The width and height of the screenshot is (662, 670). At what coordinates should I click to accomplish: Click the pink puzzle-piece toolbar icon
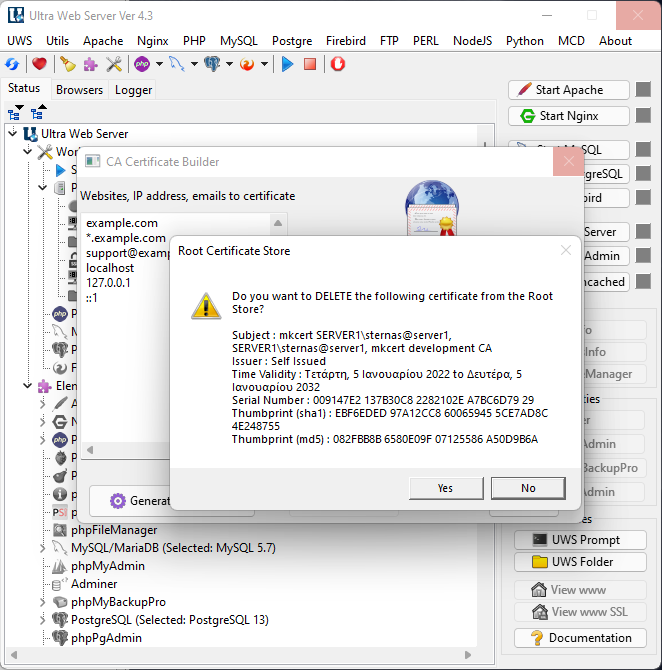(x=90, y=65)
